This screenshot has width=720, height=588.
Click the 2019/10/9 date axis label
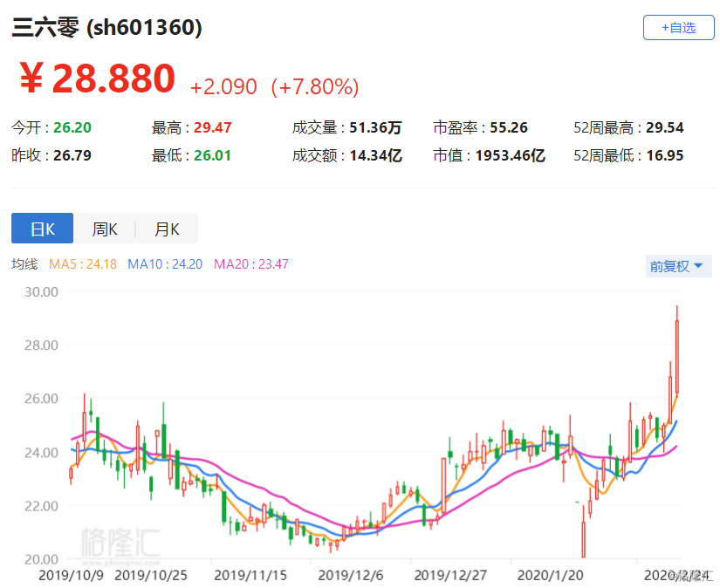(72, 575)
